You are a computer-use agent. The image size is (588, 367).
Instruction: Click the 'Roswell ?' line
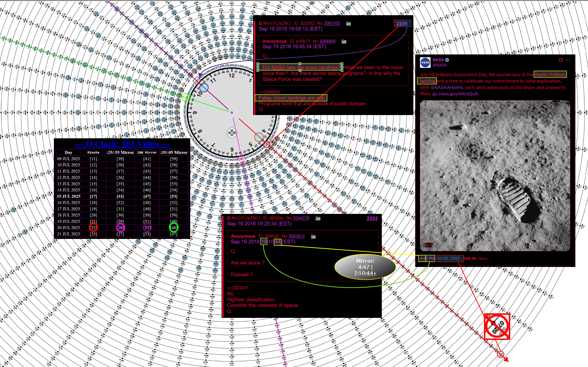click(x=242, y=274)
